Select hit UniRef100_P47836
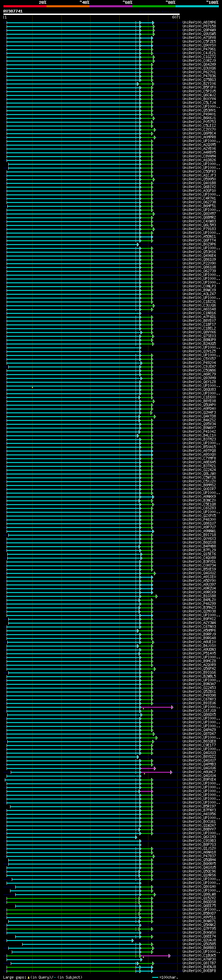 coord(199,76)
